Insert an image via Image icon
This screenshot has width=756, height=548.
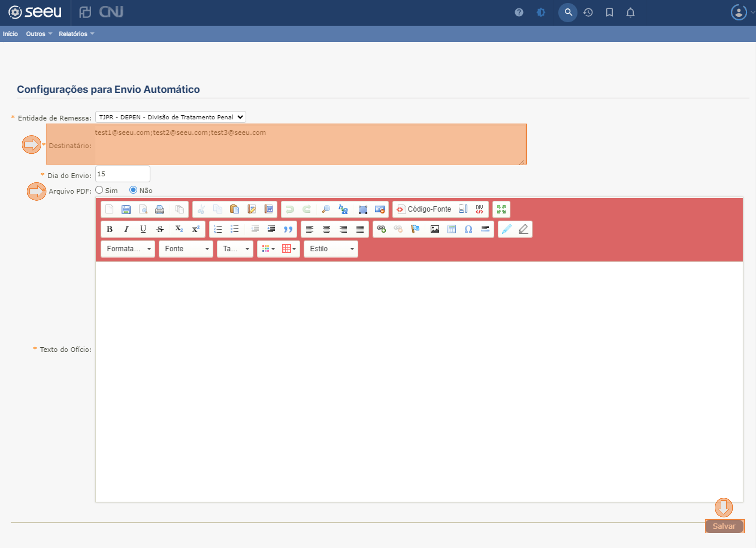tap(435, 229)
